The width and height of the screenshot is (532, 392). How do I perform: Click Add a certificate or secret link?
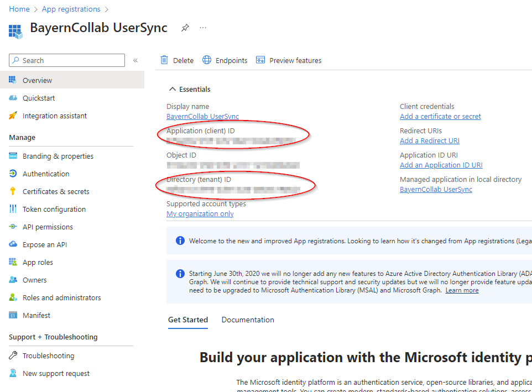point(440,116)
